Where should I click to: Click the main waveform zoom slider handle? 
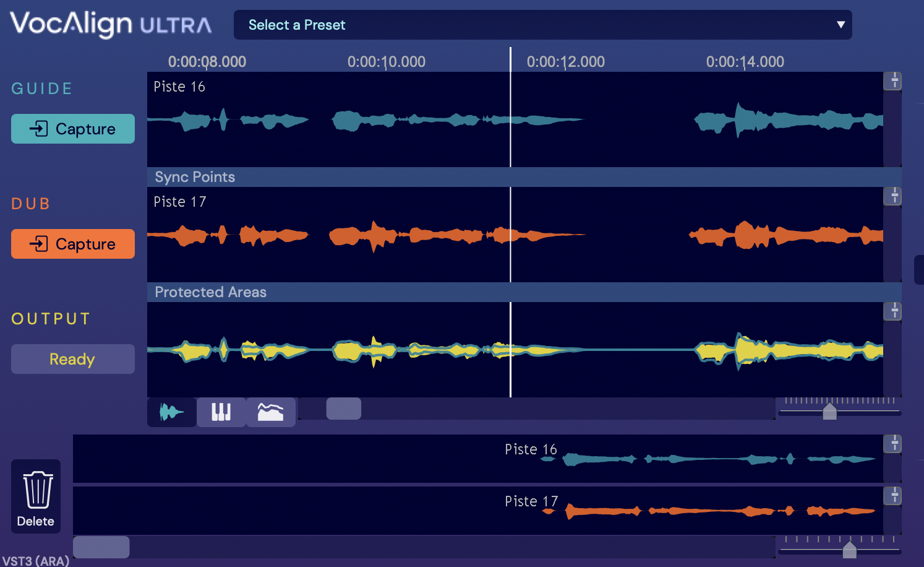pyautogui.click(x=830, y=412)
